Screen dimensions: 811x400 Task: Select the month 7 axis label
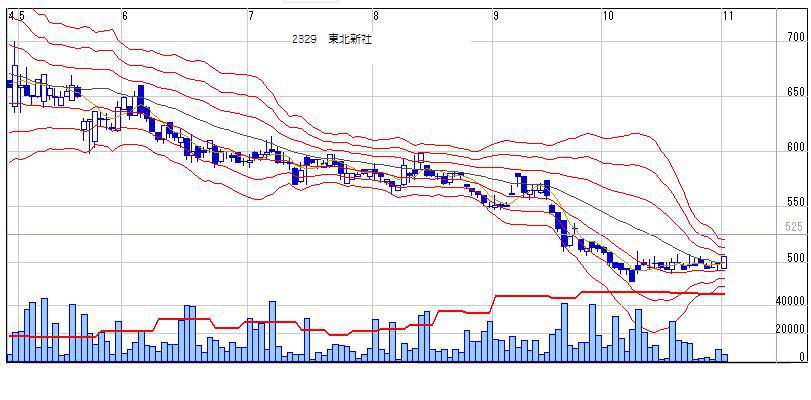[250, 16]
